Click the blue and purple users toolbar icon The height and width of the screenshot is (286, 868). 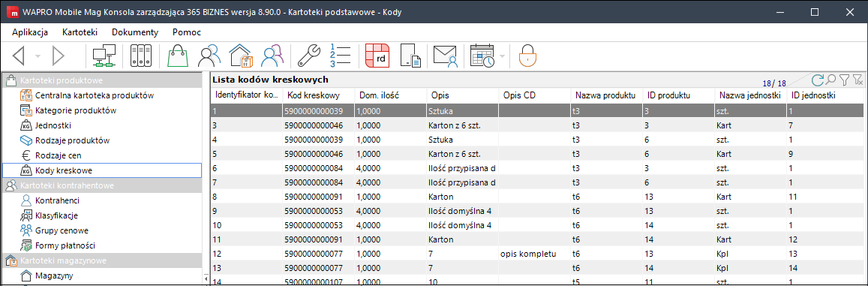pyautogui.click(x=272, y=56)
